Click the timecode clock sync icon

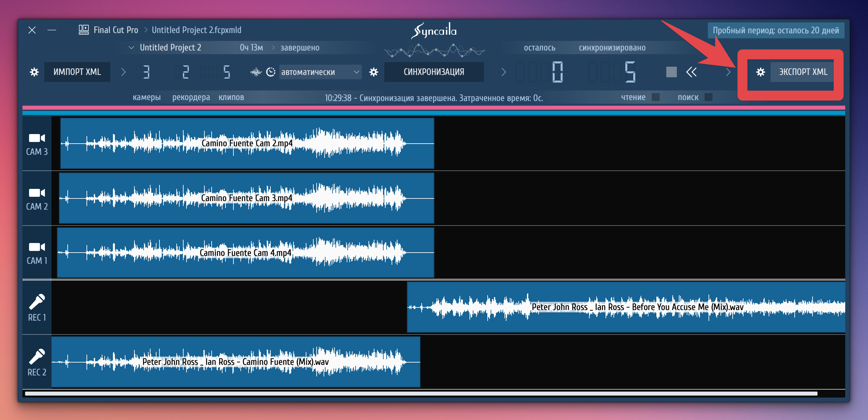(x=271, y=72)
